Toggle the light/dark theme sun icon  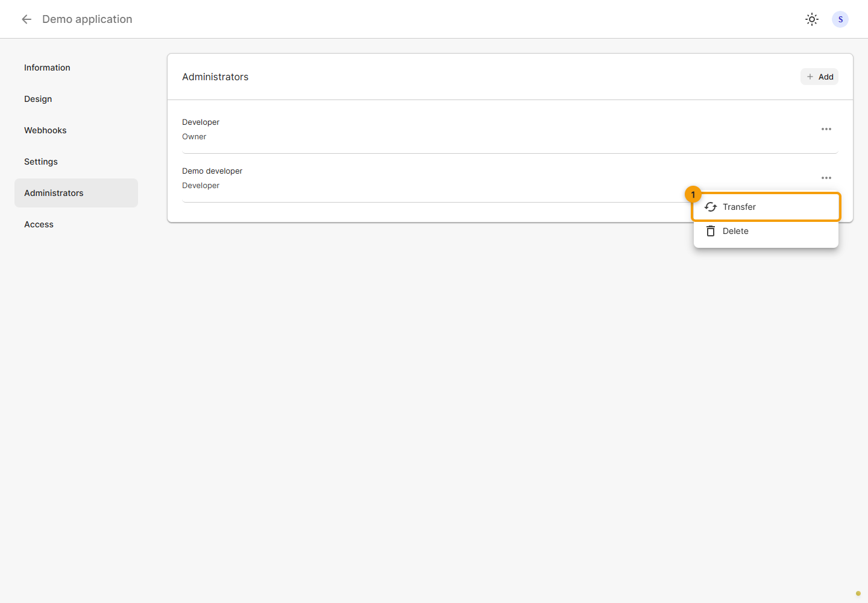point(812,19)
